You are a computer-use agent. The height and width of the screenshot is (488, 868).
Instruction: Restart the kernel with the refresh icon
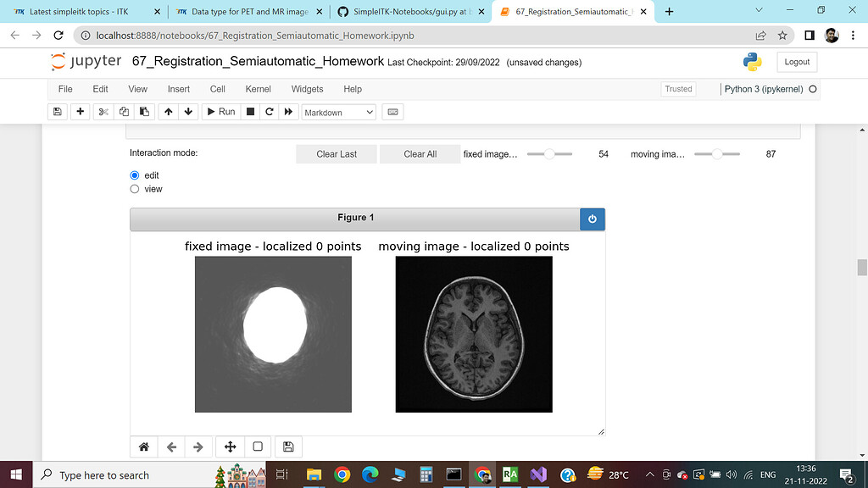point(270,111)
